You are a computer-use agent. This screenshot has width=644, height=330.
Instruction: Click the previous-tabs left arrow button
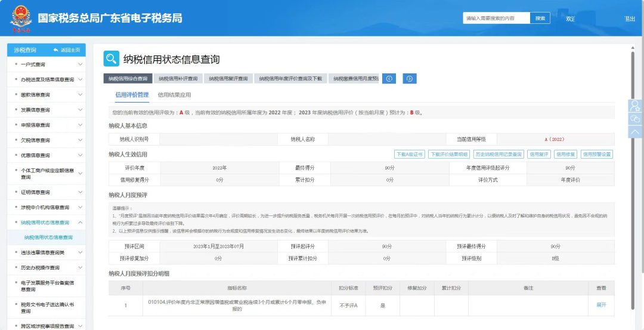[389, 79]
